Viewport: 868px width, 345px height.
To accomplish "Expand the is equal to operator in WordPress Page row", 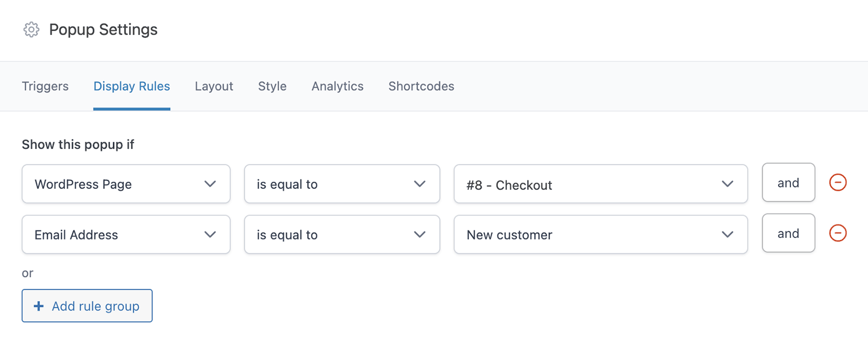I will [x=342, y=184].
